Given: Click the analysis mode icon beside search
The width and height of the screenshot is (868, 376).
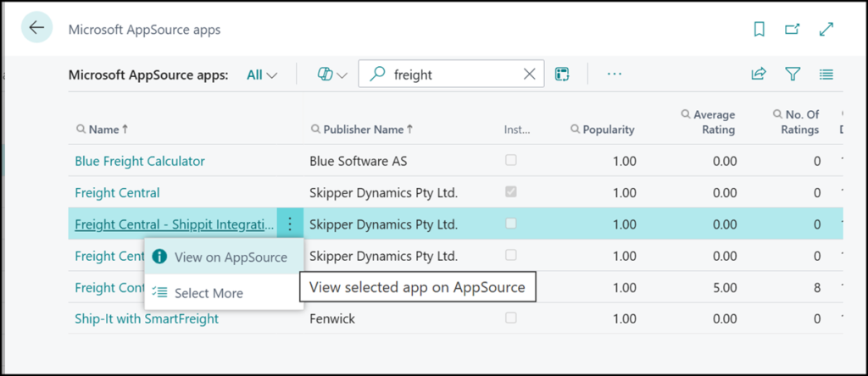Looking at the screenshot, I should [x=561, y=75].
